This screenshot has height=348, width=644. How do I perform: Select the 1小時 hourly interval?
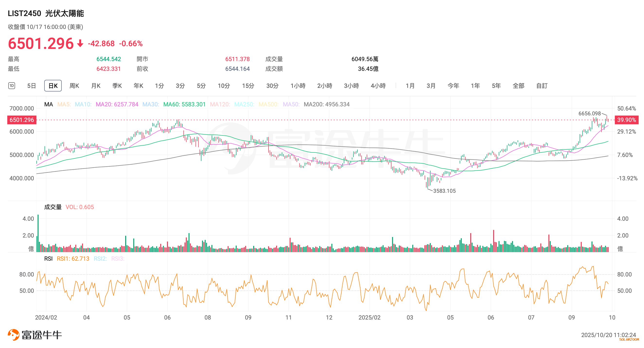click(298, 86)
